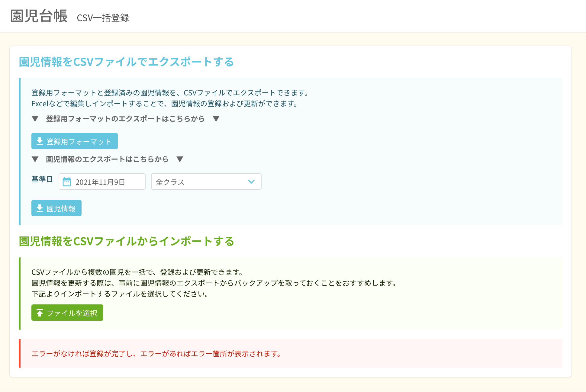Click the chevron arrow of 全クラス dropdown
The width and height of the screenshot is (586, 392).
[251, 182]
